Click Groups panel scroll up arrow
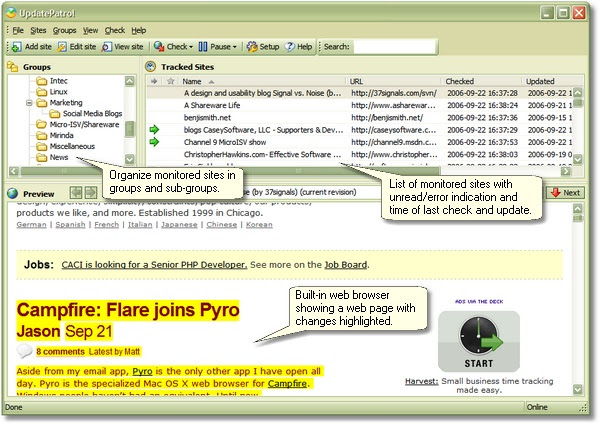The image size is (600, 425). coord(130,81)
